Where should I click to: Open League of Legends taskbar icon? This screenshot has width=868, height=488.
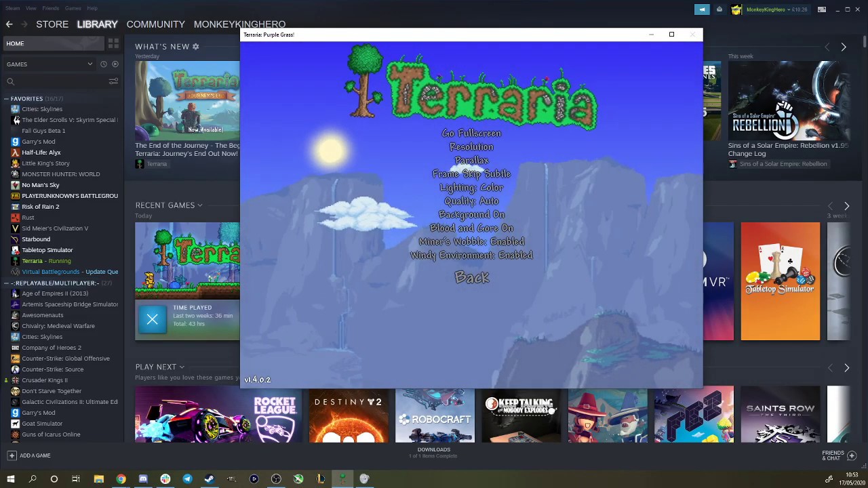[x=320, y=479]
